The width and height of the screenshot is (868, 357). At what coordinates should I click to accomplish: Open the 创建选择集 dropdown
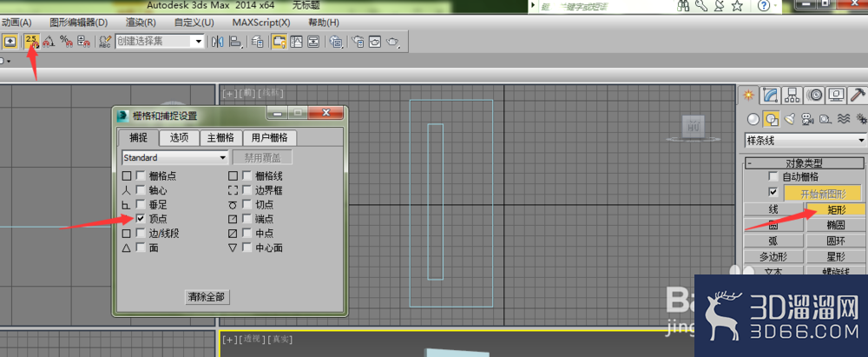pos(160,42)
